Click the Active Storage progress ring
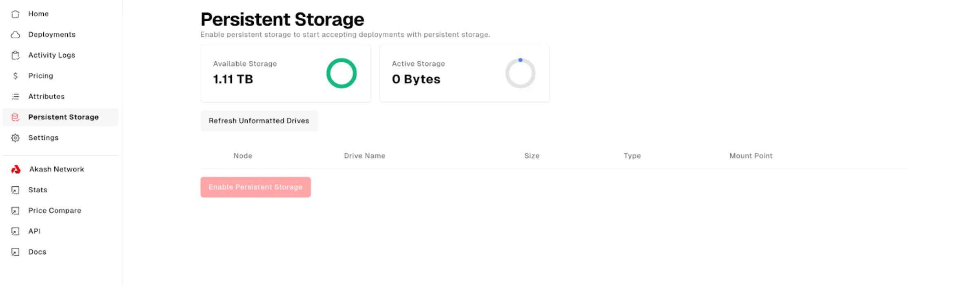This screenshot has width=980, height=290. point(520,74)
